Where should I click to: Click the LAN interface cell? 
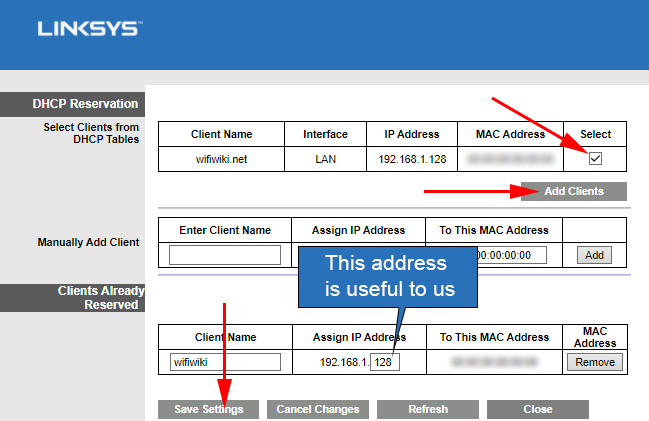pos(325,158)
